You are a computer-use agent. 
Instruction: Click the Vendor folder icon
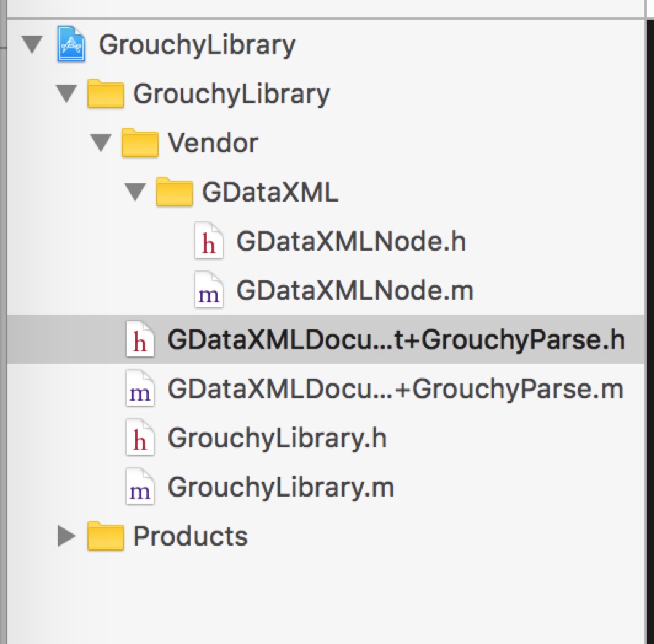tap(140, 143)
